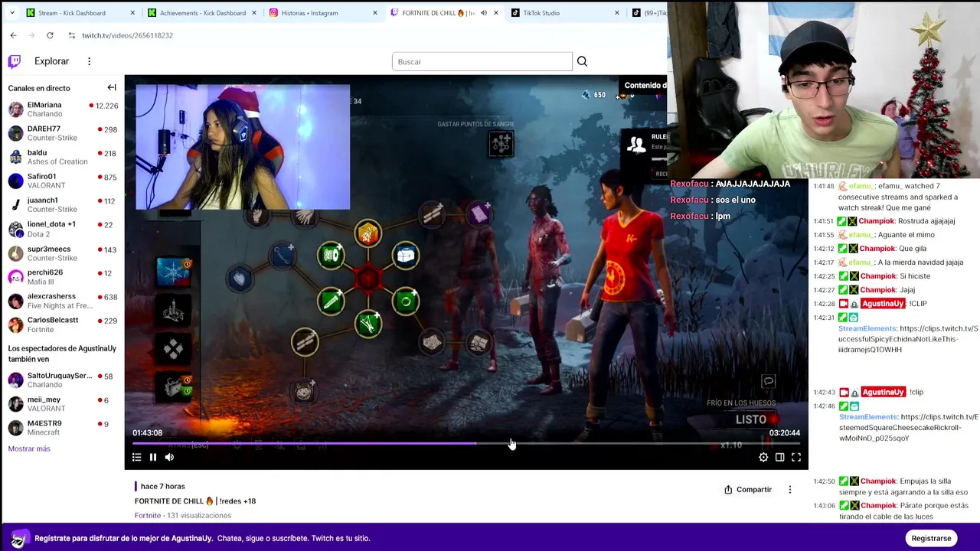980x551 pixels.
Task: Mute the video player volume
Action: pyautogui.click(x=170, y=457)
